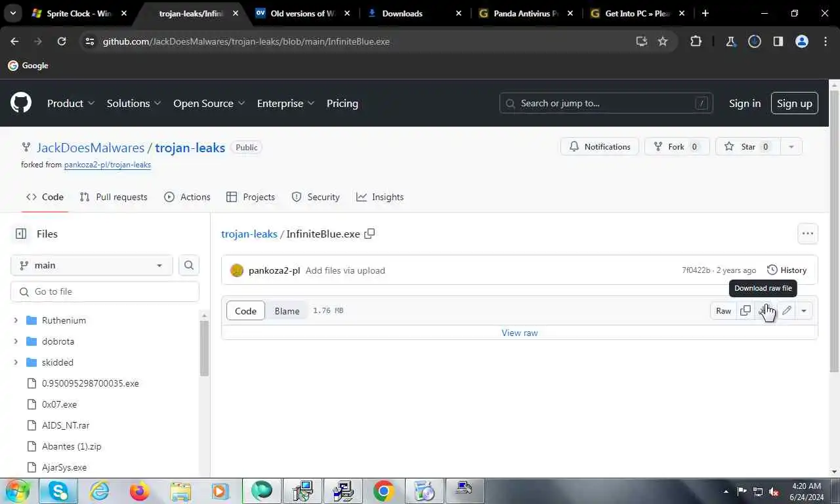
Task: Open Chrome profile avatar
Action: pos(802,41)
